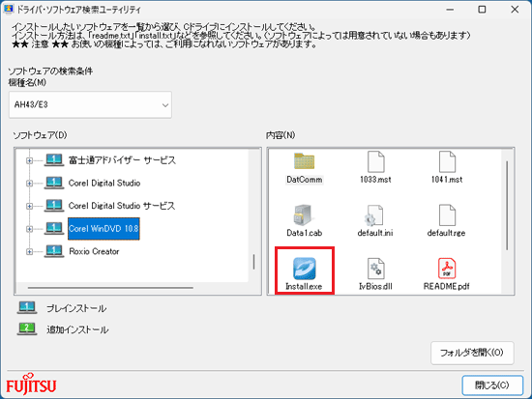
Task: Click the app icon in title bar
Action: [9, 9]
